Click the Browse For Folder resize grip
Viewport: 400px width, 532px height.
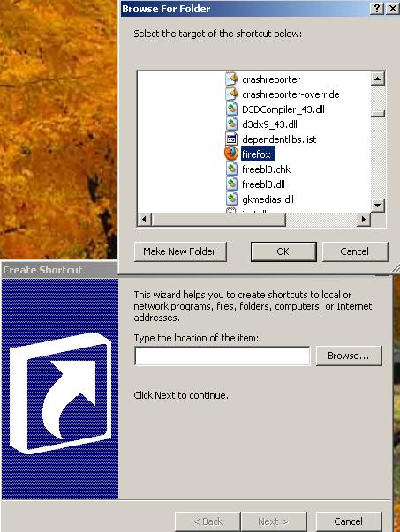point(396,269)
